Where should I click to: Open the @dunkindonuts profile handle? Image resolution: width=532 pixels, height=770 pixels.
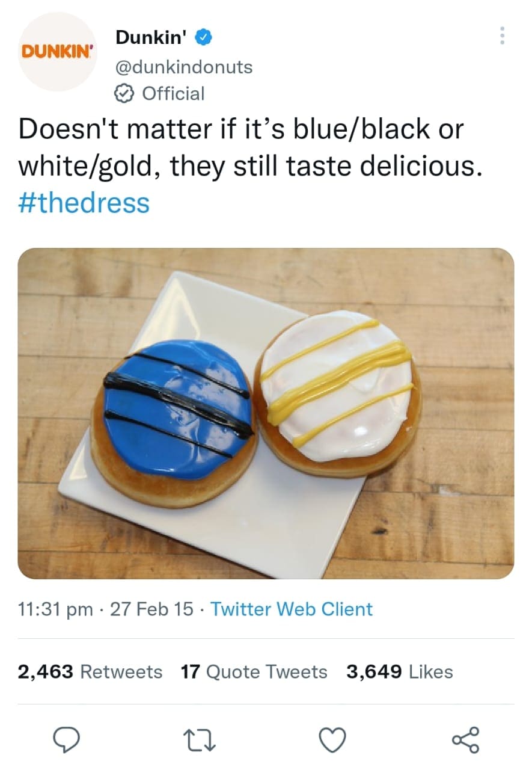click(x=183, y=67)
